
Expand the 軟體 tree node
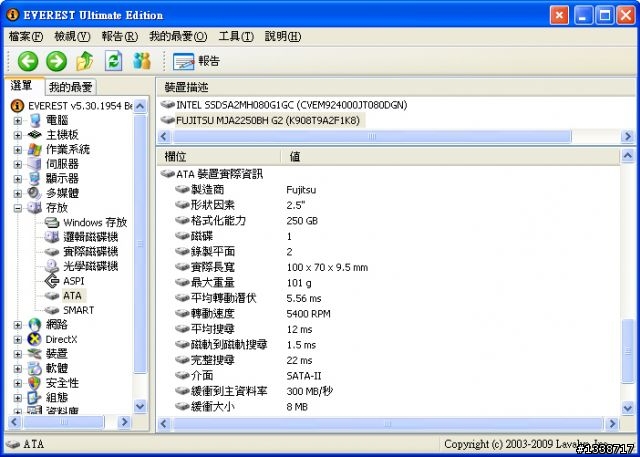click(x=18, y=368)
